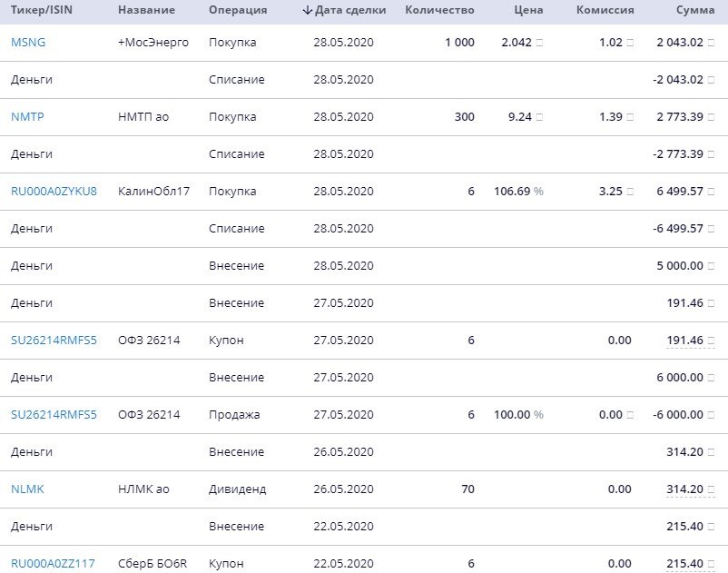Open the NLMK ticker link
Image resolution: width=728 pixels, height=573 pixels.
[27, 489]
